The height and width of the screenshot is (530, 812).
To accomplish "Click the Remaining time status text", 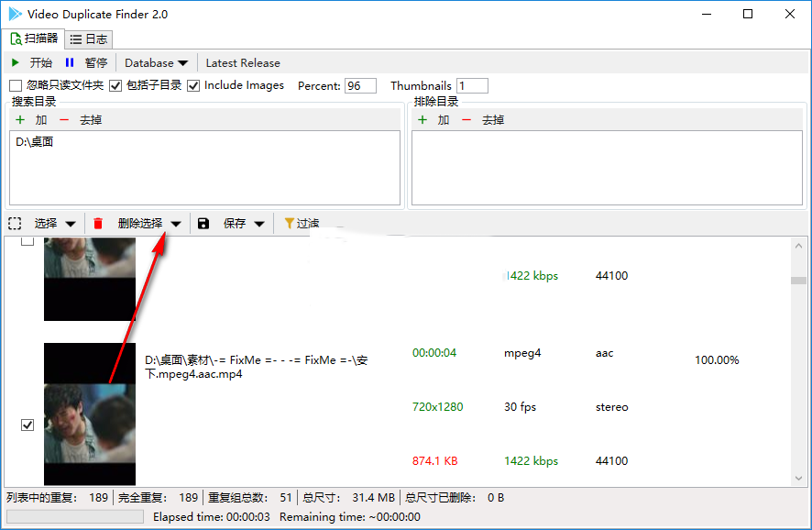I will (350, 516).
